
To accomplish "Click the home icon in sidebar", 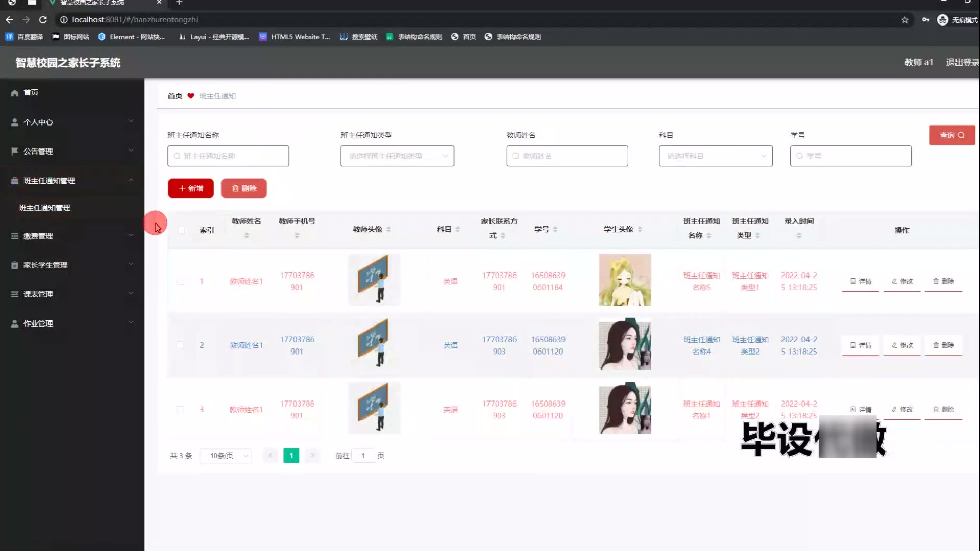I will click(14, 93).
